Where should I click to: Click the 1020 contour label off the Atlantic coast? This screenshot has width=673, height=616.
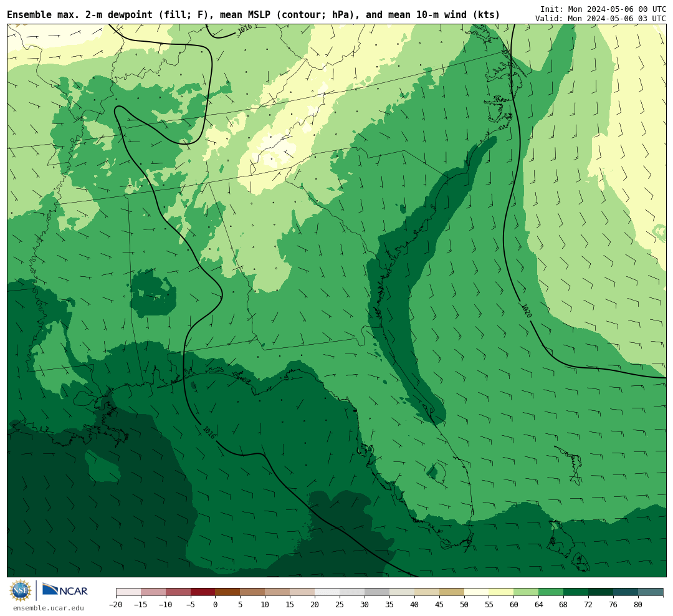pyautogui.click(x=527, y=310)
